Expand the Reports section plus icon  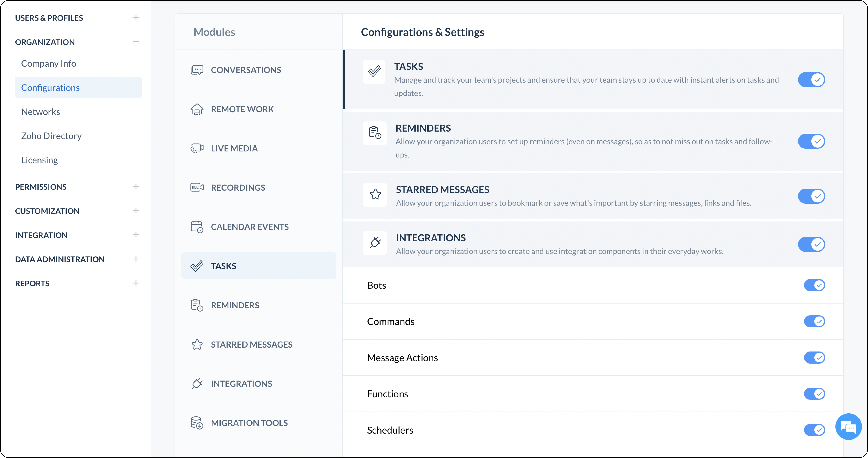136,283
